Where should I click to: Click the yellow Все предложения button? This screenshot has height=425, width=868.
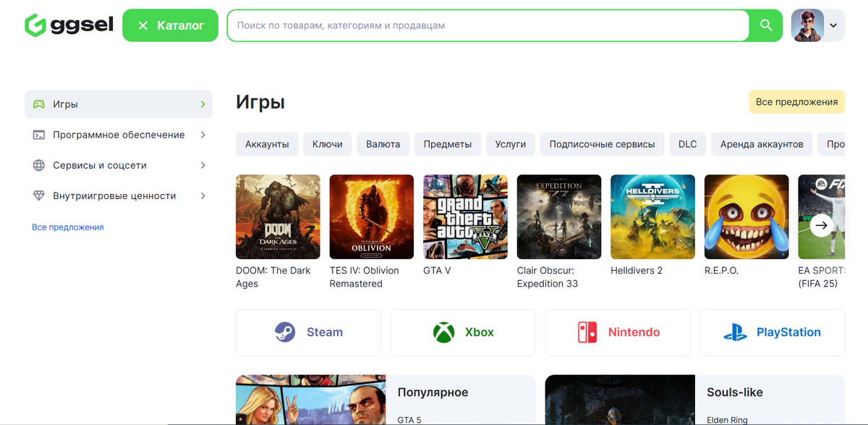tap(796, 102)
